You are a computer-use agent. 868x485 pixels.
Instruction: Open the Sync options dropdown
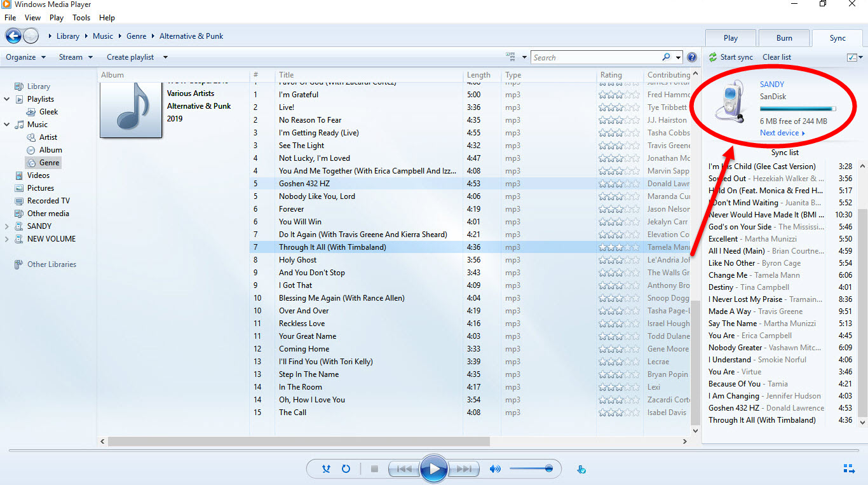(855, 57)
